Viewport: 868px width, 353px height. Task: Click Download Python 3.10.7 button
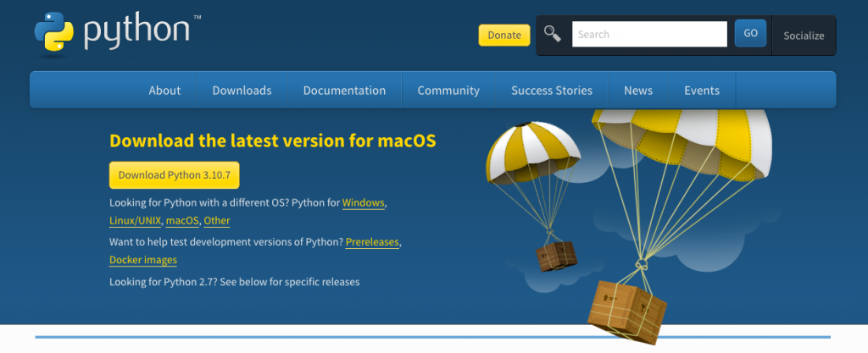pyautogui.click(x=175, y=175)
